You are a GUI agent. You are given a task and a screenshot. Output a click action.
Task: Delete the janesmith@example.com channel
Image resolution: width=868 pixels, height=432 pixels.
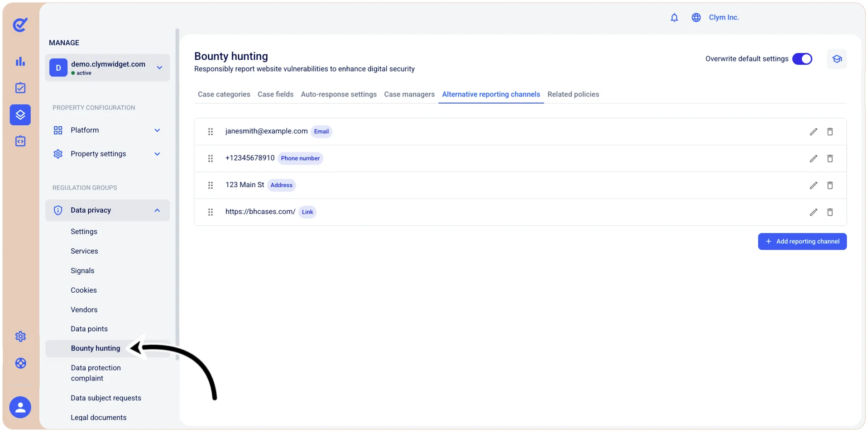(830, 132)
